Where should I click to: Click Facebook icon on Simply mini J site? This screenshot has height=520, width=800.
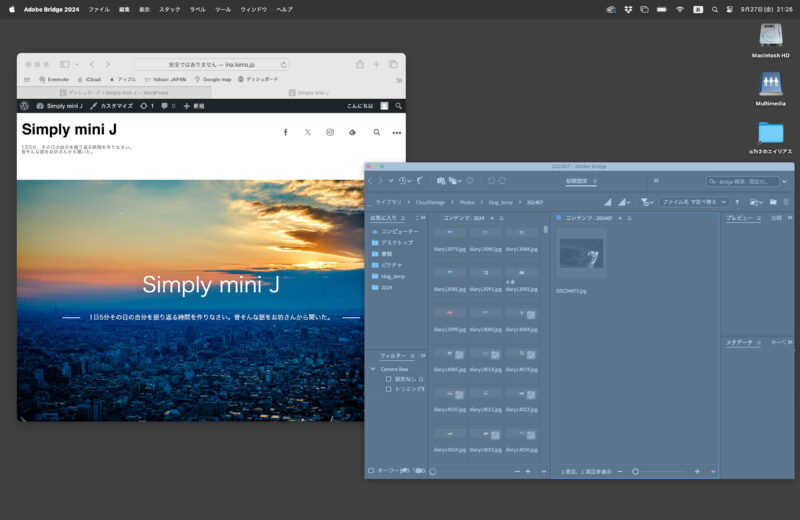pos(286,132)
